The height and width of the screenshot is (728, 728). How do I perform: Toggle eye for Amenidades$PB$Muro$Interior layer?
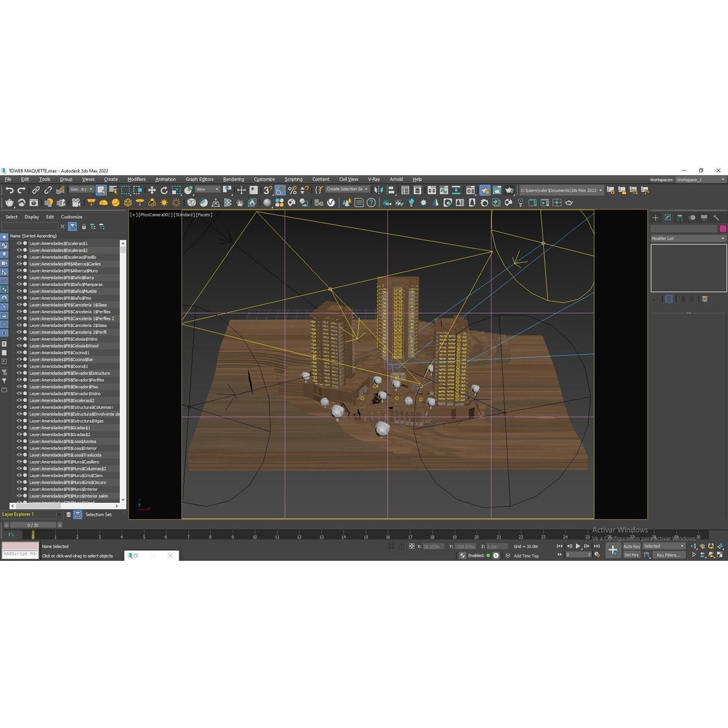(x=19, y=489)
